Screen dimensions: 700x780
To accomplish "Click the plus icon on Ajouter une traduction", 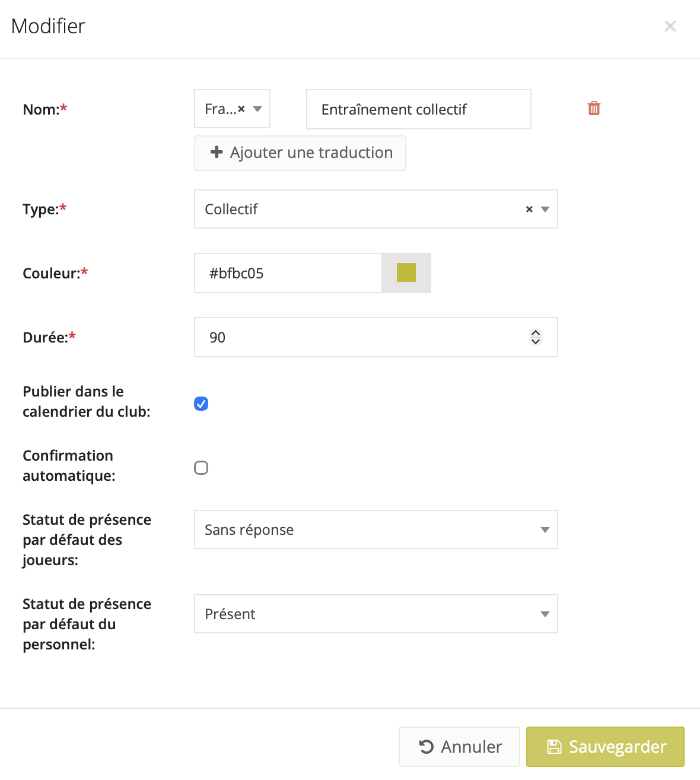I will tap(217, 153).
